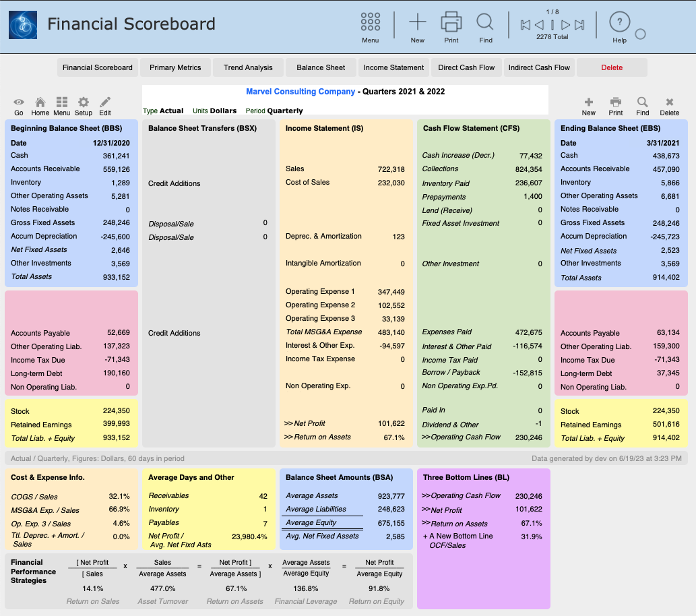Jump to the first record

point(525,25)
